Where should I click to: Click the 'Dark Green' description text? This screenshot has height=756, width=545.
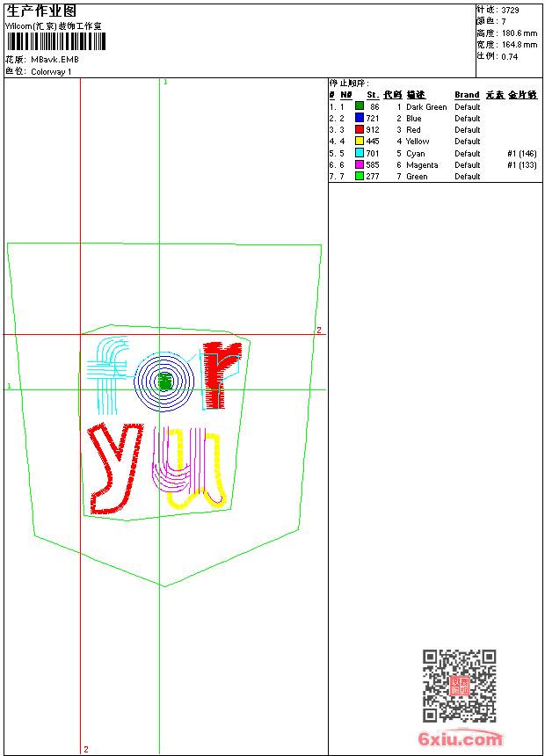tap(426, 107)
